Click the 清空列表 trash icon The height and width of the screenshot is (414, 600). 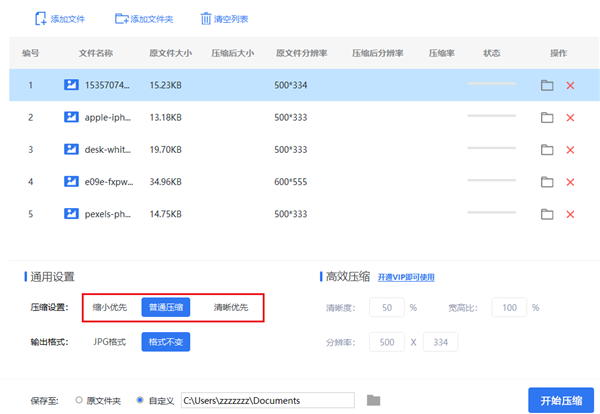point(206,19)
